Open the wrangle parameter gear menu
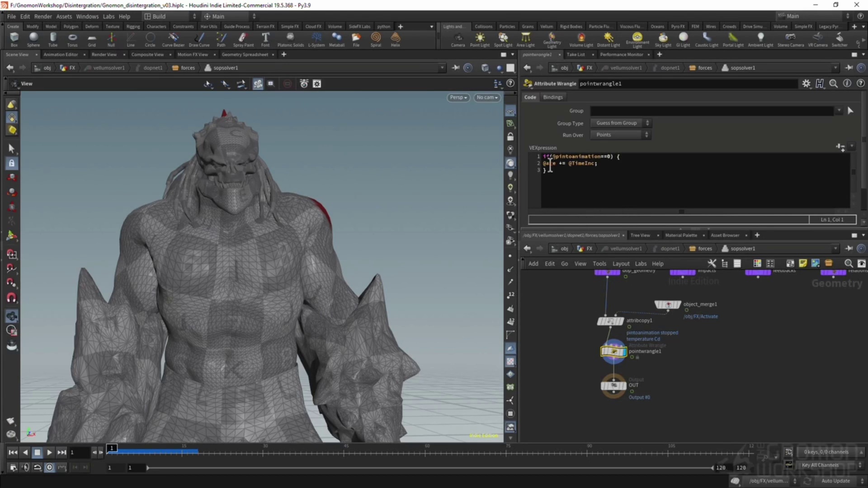Viewport: 868px width, 488px height. [807, 84]
